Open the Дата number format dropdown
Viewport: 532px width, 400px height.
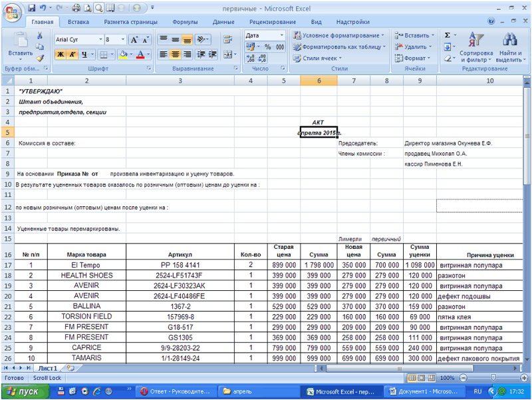281,35
